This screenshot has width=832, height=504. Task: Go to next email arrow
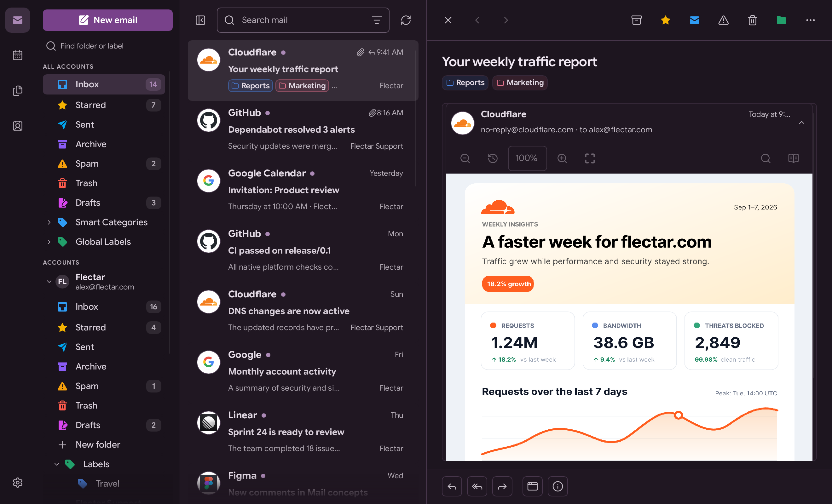(506, 20)
